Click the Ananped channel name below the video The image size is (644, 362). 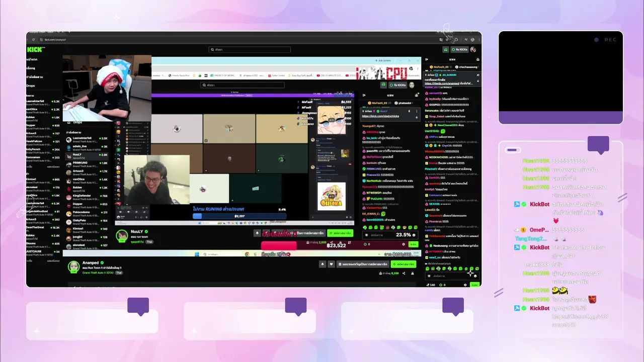pyautogui.click(x=91, y=263)
